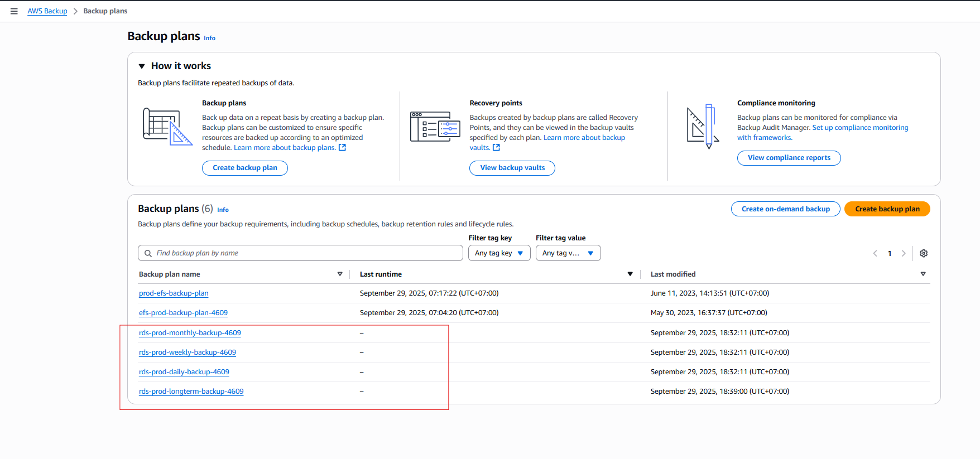The width and height of the screenshot is (980, 459).
Task: Click external link icon after backup plans
Action: [343, 148]
